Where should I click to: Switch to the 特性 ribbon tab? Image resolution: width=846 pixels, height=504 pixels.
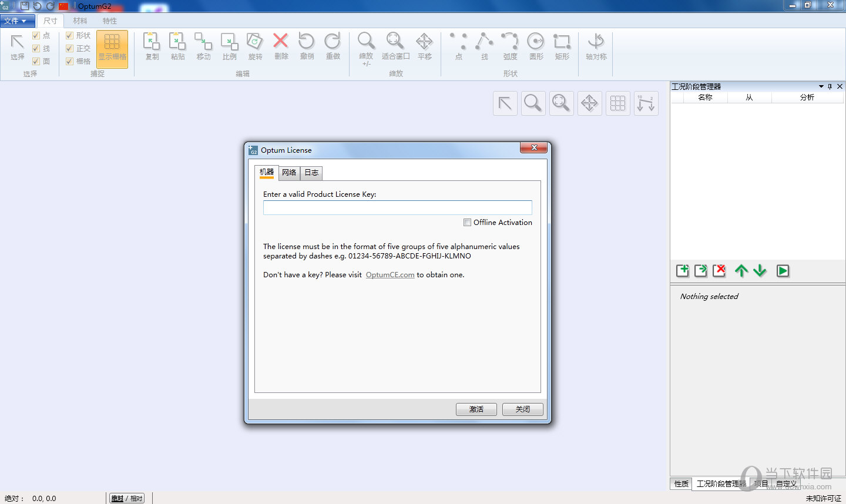click(x=109, y=21)
